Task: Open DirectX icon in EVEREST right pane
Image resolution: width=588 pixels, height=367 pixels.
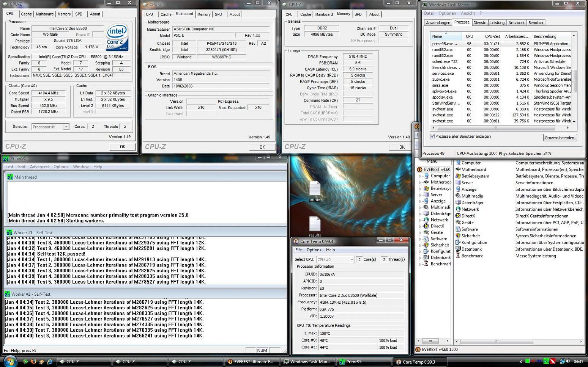Action: (x=458, y=216)
